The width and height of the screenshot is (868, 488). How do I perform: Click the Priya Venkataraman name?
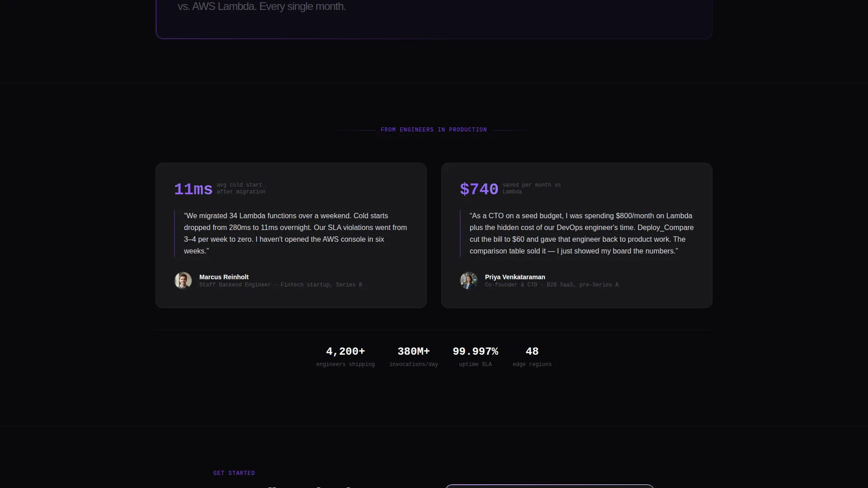(515, 277)
